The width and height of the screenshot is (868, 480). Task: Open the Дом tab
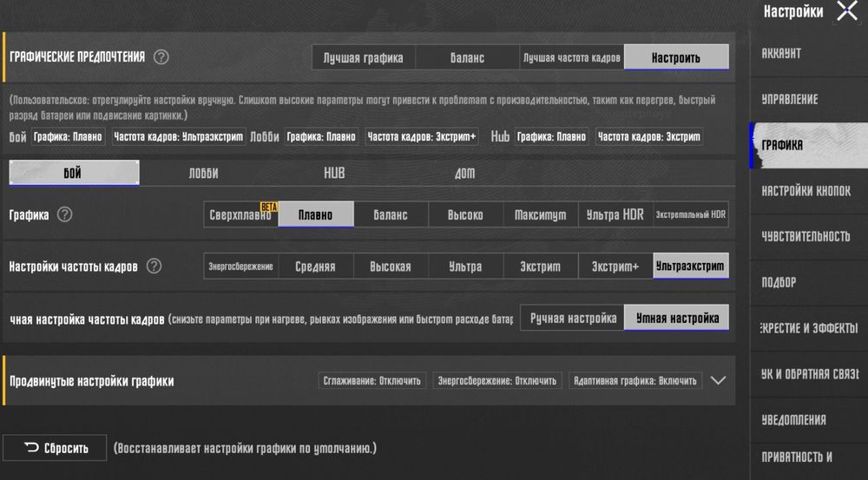point(464,174)
